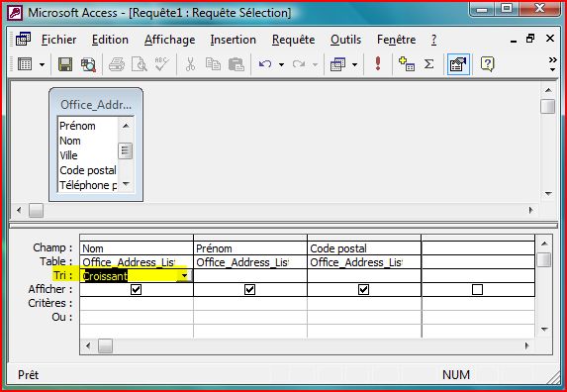Viewport: 567px width, 392px height.
Task: Check Afficher for the empty fourth column
Action: (x=477, y=290)
